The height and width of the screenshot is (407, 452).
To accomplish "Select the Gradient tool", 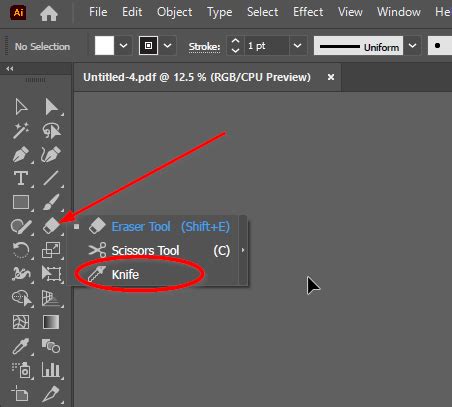I will pos(51,322).
